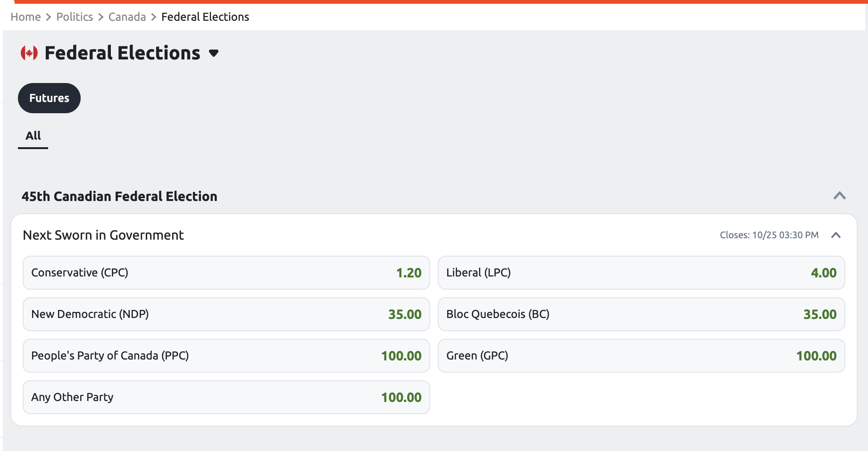Collapse the Next Sworn in Government market

tap(836, 235)
